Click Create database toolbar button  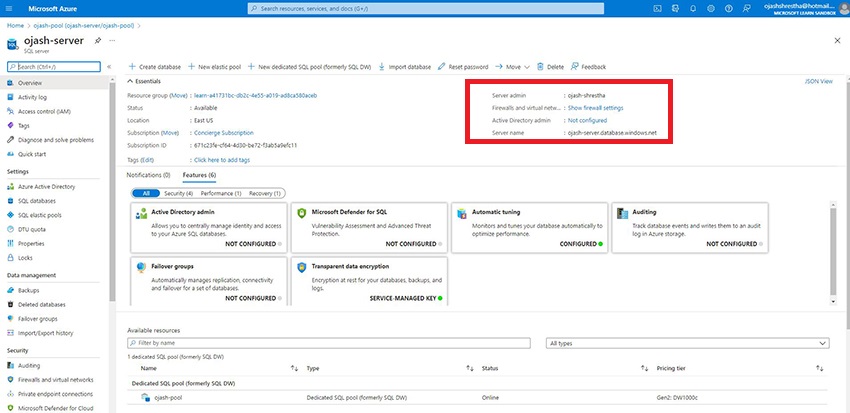pyautogui.click(x=154, y=67)
